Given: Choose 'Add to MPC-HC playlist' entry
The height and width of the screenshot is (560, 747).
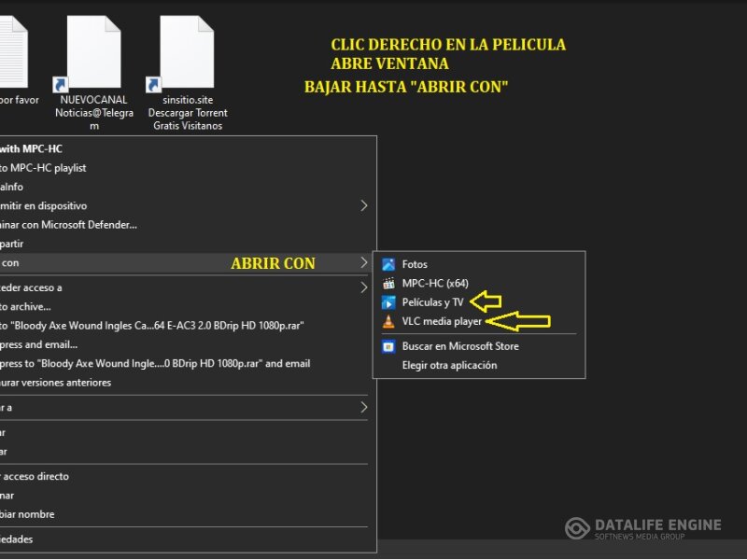Looking at the screenshot, I should [x=42, y=168].
